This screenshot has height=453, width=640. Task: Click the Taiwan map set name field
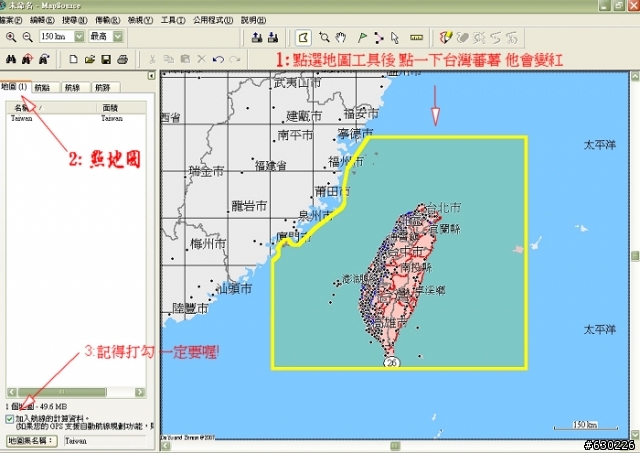point(105,441)
